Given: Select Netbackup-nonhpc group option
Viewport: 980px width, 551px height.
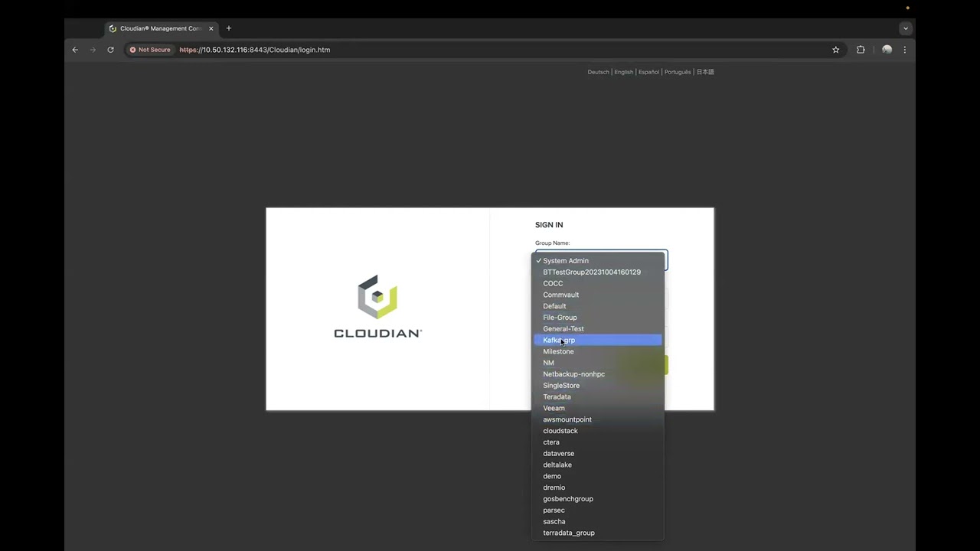Looking at the screenshot, I should point(597,374).
